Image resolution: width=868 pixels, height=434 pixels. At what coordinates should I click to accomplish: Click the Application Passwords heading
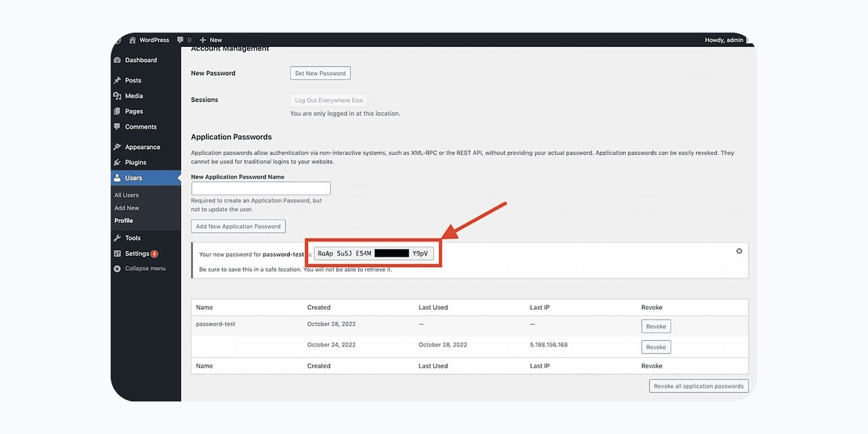231,137
